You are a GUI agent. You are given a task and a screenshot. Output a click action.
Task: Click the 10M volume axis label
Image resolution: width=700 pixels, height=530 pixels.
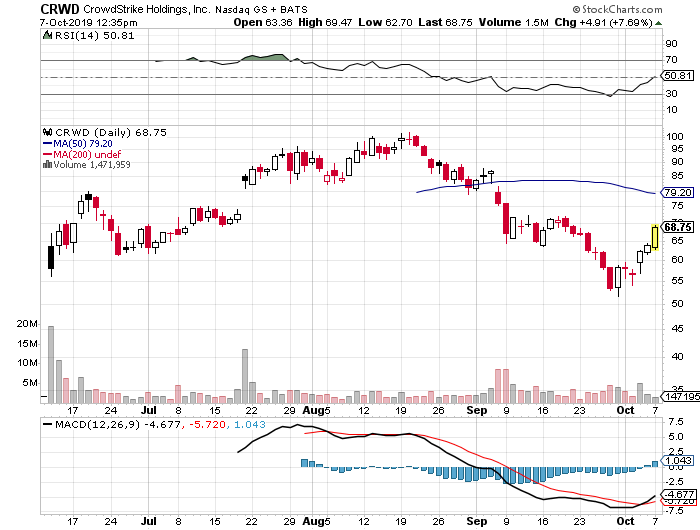coord(27,363)
